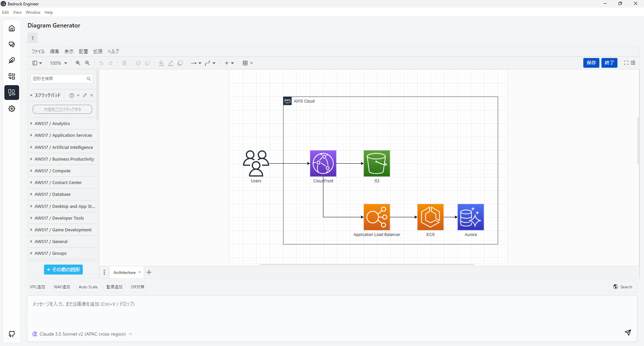The width and height of the screenshot is (644, 346).
Task: Click the Delete trash icon
Action: tap(124, 63)
